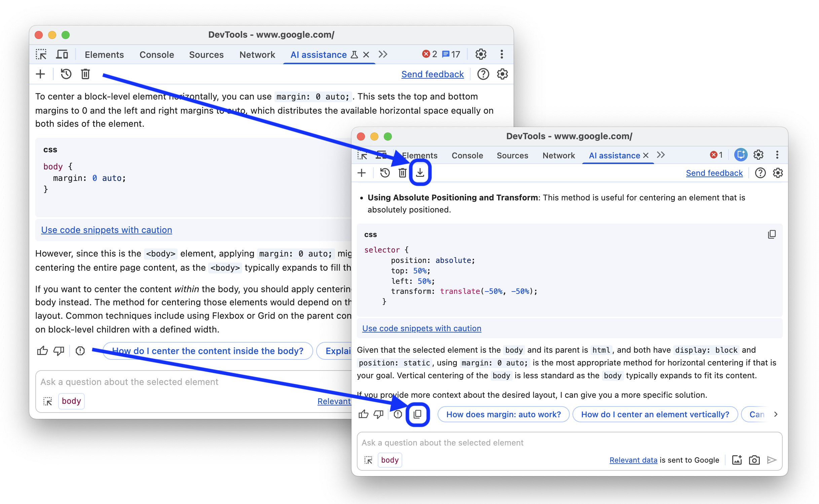The image size is (819, 504).
Task: Send the question with the arrow icon
Action: [772, 460]
